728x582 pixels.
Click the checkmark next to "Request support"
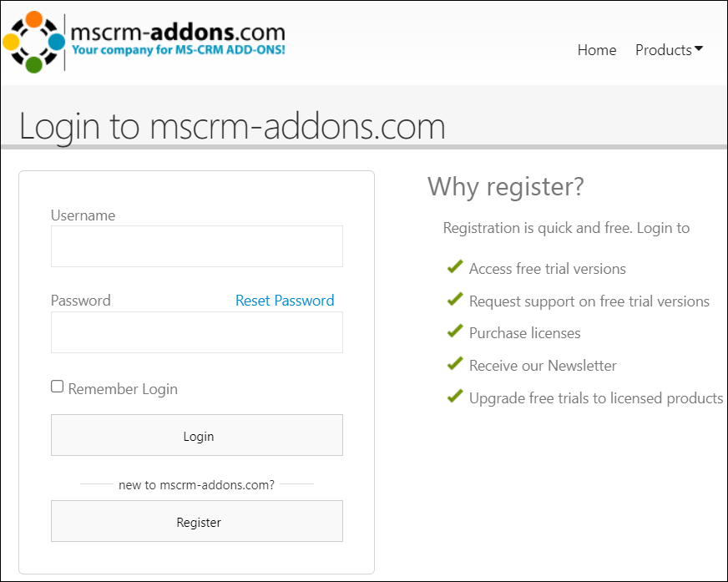point(455,300)
